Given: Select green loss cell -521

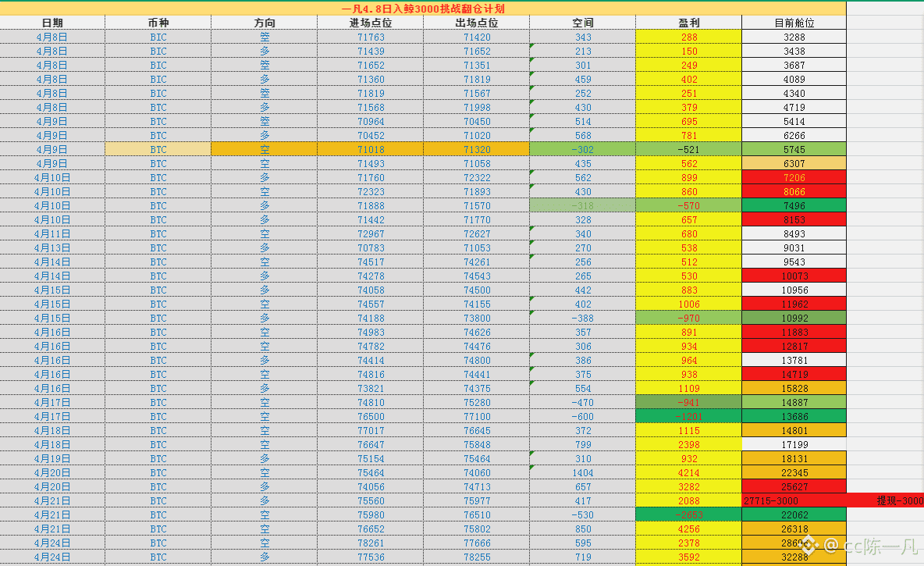Looking at the screenshot, I should pyautogui.click(x=688, y=149).
